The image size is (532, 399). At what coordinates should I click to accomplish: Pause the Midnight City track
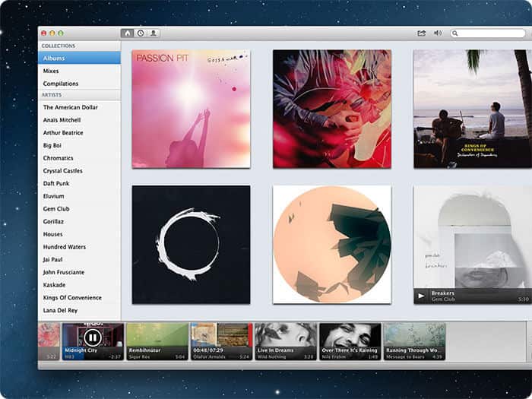(92, 337)
